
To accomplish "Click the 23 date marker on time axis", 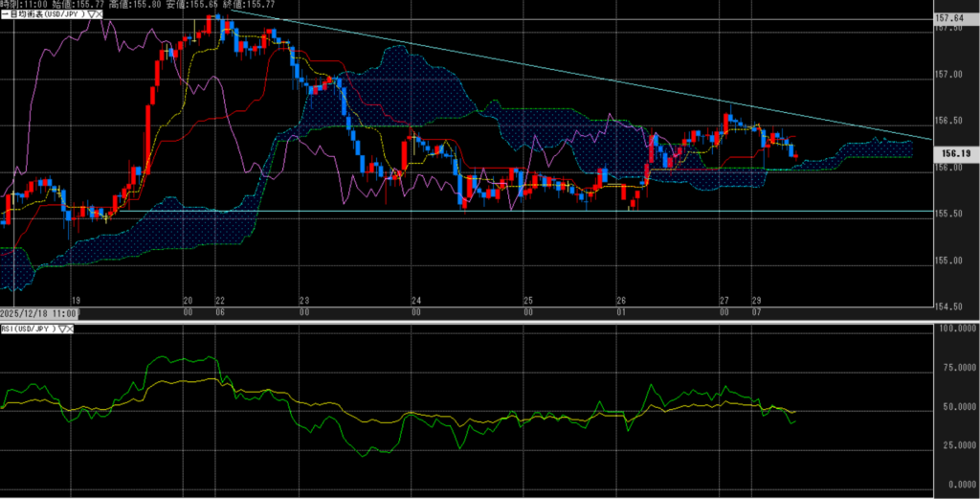I will coord(303,300).
